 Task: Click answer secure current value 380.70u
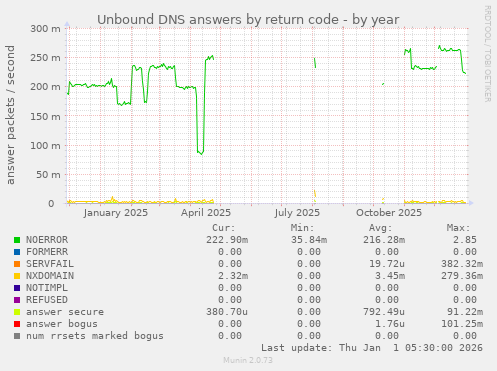pyautogui.click(x=227, y=312)
